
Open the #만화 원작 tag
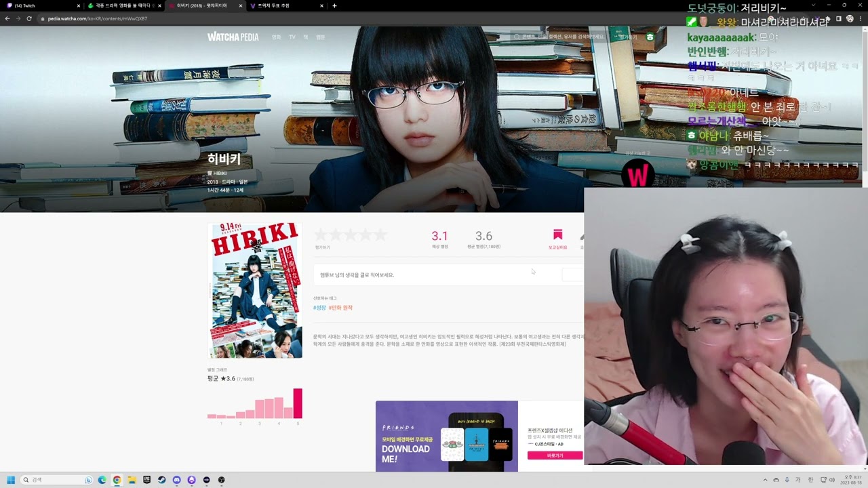click(340, 308)
